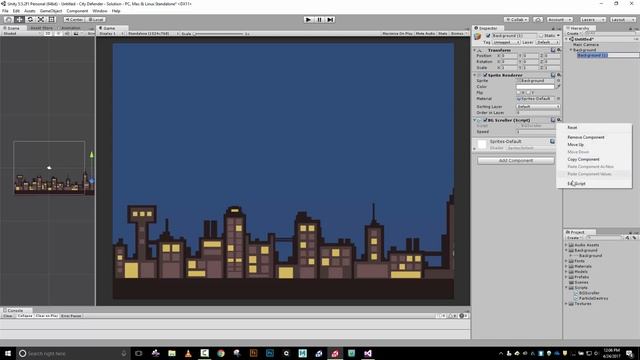Expand the Audio Assets folder

tap(567, 245)
